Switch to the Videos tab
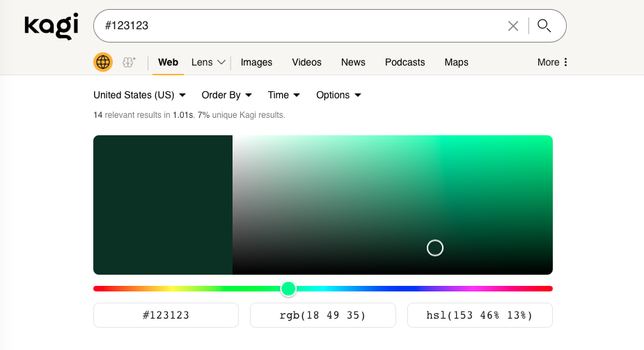 306,62
